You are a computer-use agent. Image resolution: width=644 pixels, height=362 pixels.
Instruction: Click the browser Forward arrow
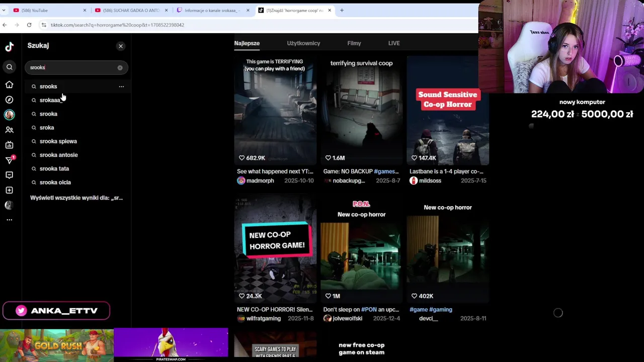coord(17,25)
